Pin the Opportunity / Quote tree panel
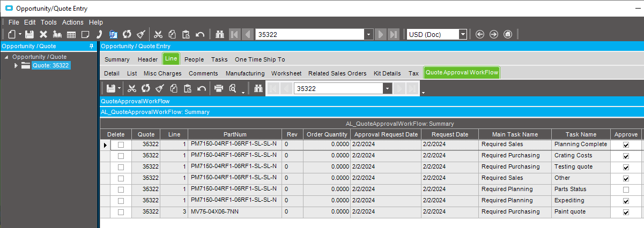644x228 pixels. tap(92, 47)
